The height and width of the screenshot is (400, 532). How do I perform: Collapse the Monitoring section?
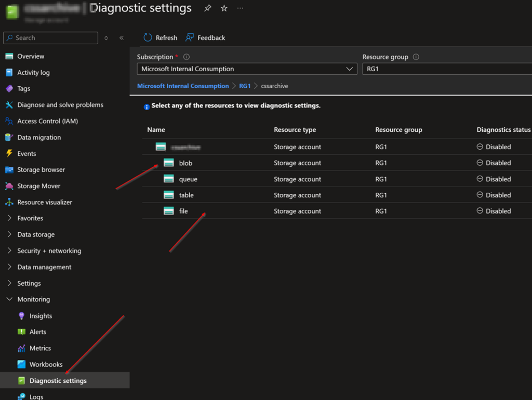[9, 299]
